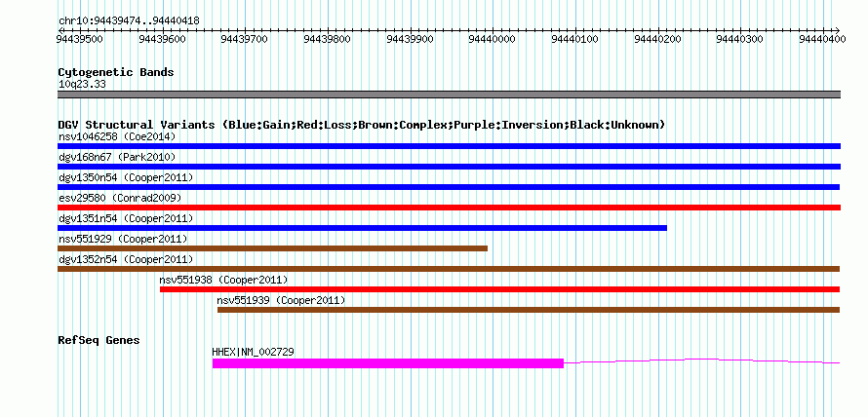Open variant label nsv551929 (Cooper2011)
Screen dimensions: 868x417
123,239
